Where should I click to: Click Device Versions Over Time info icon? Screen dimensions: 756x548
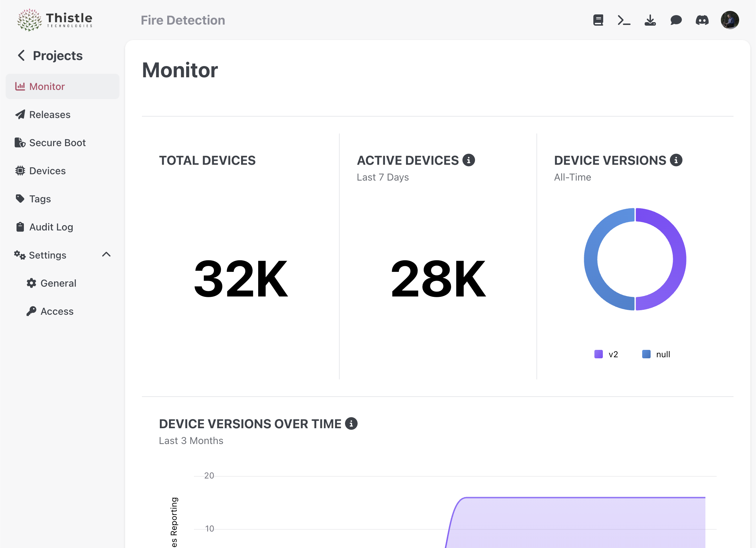pyautogui.click(x=351, y=424)
